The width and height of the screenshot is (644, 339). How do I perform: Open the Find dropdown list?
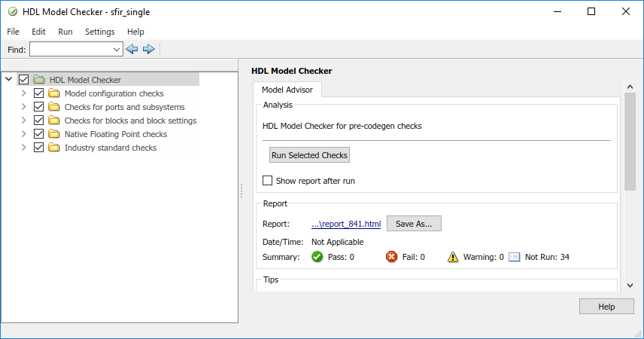pyautogui.click(x=117, y=49)
